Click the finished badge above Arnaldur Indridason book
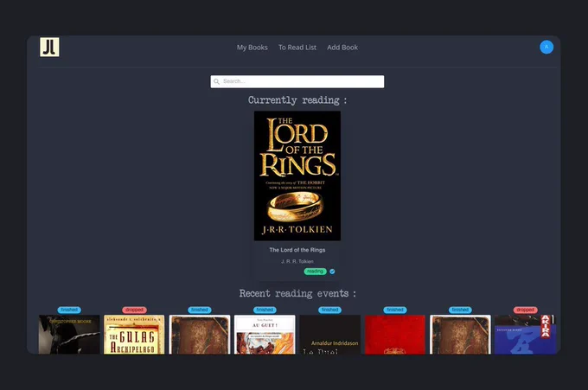 (330, 310)
